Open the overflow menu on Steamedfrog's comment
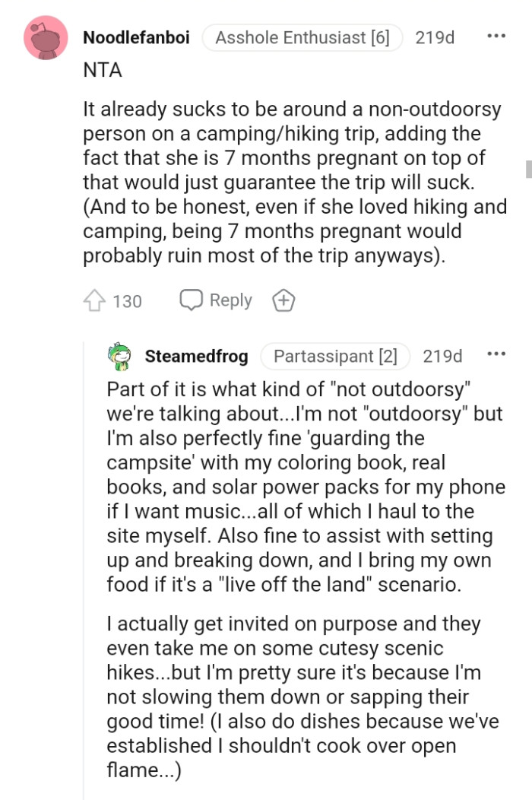Viewport: 532px width, 800px height. click(x=498, y=354)
